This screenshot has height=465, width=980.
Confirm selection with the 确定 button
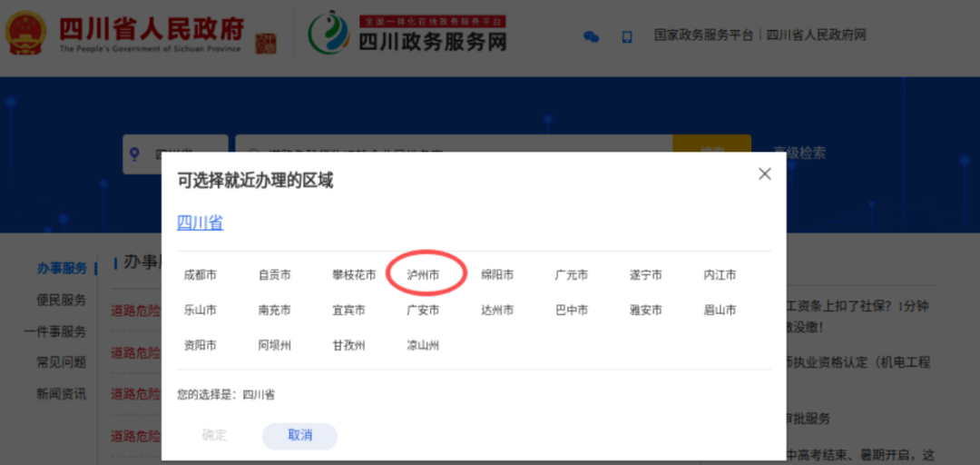214,436
